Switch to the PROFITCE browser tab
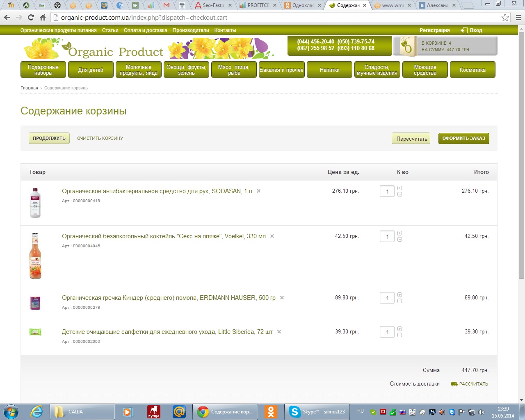 [x=258, y=5]
